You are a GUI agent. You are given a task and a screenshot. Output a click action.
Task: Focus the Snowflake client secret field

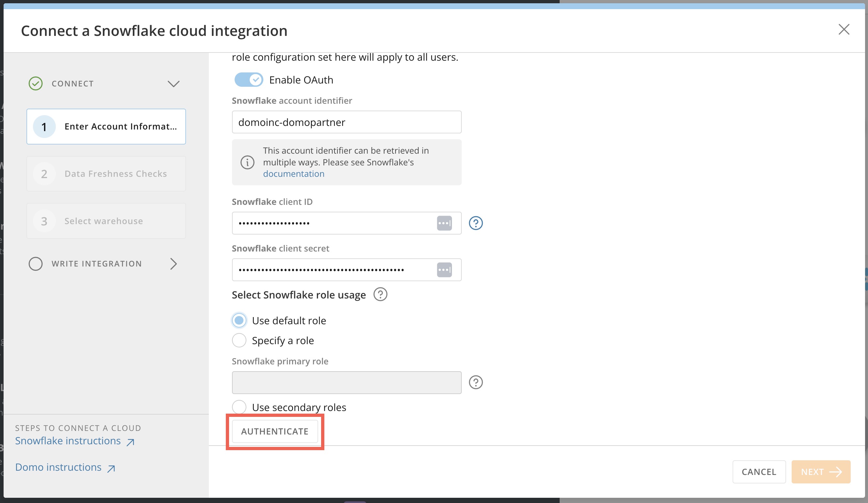pyautogui.click(x=347, y=270)
